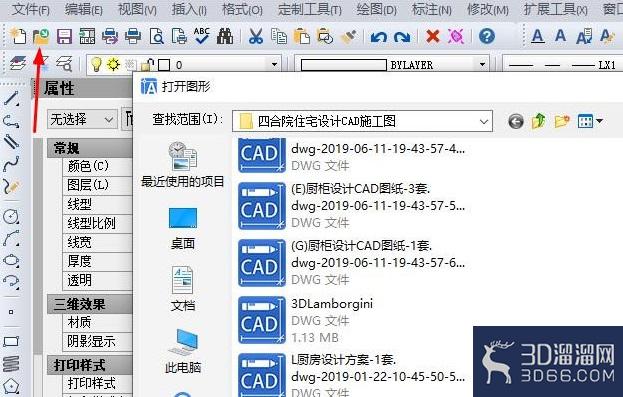The image size is (623, 397).
Task: Go to 文档 documents location
Action: [183, 289]
